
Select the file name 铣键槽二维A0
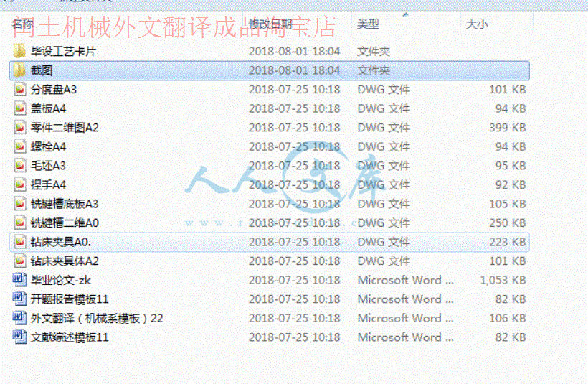click(x=65, y=223)
